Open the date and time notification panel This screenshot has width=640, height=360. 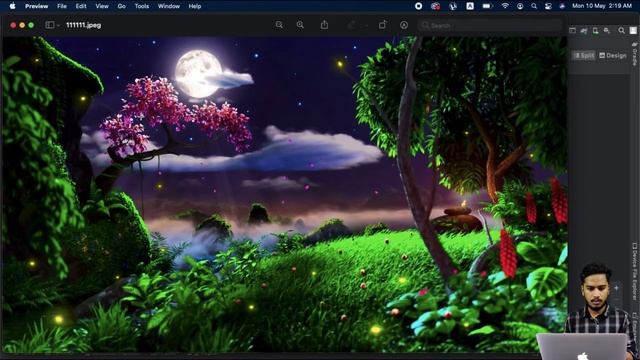tap(602, 6)
